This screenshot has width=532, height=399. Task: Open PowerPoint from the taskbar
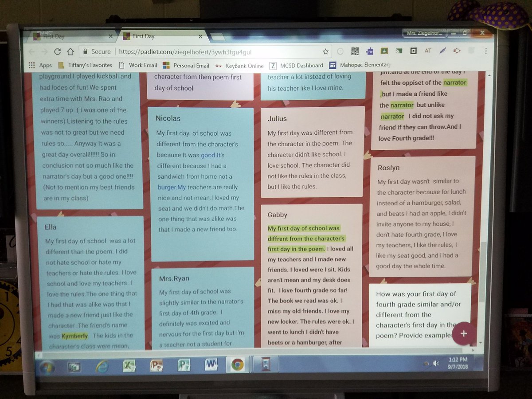click(x=156, y=365)
